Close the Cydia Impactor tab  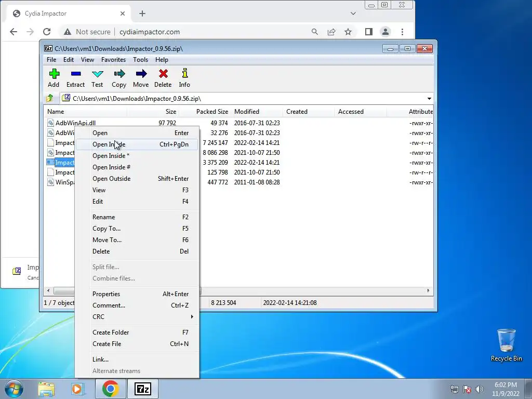pyautogui.click(x=123, y=14)
